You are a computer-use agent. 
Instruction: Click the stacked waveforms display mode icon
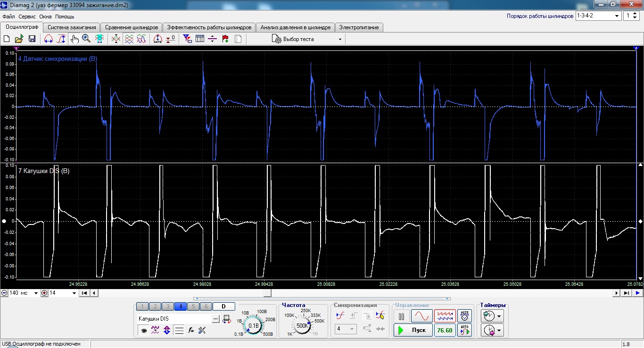click(129, 39)
